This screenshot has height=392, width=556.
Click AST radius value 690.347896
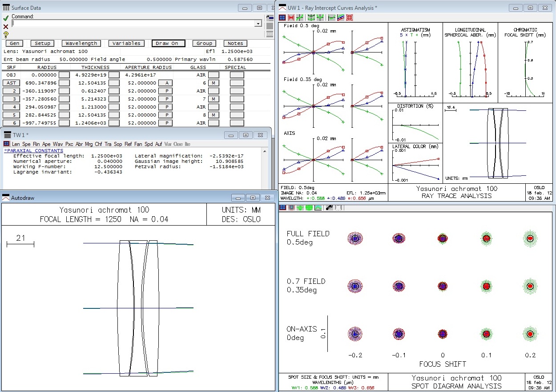point(41,83)
